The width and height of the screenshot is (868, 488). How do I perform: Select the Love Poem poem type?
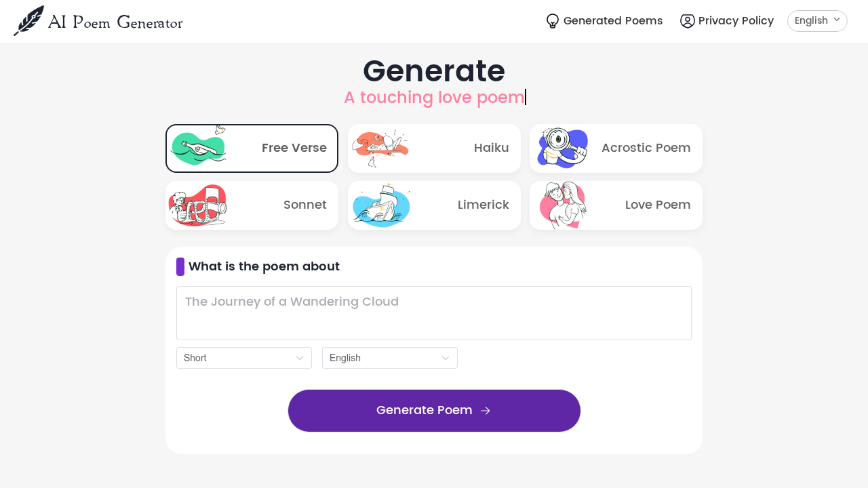coord(616,205)
